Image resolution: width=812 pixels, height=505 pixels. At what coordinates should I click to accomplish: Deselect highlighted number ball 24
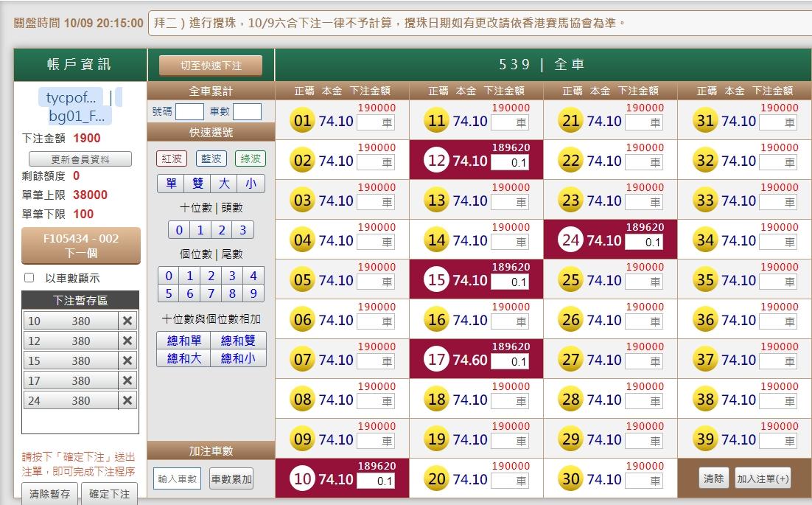click(x=570, y=240)
